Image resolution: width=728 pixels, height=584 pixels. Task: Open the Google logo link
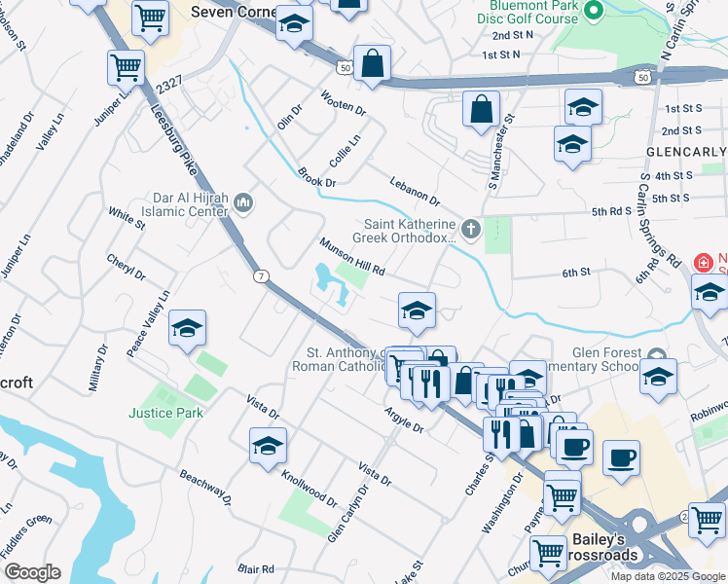[x=32, y=572]
